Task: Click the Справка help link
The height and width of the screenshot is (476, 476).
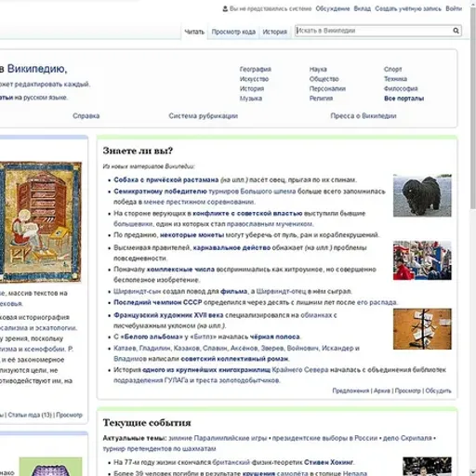Action: [x=86, y=116]
